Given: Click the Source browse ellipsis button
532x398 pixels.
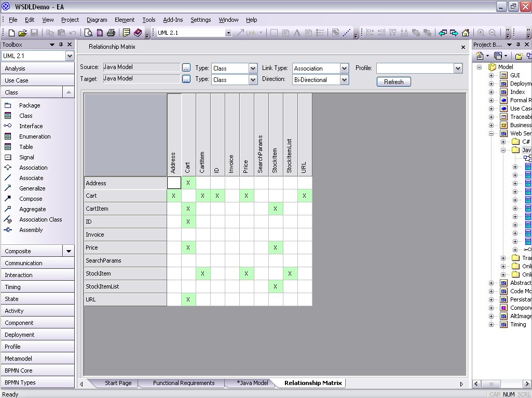Looking at the screenshot, I should pyautogui.click(x=186, y=67).
